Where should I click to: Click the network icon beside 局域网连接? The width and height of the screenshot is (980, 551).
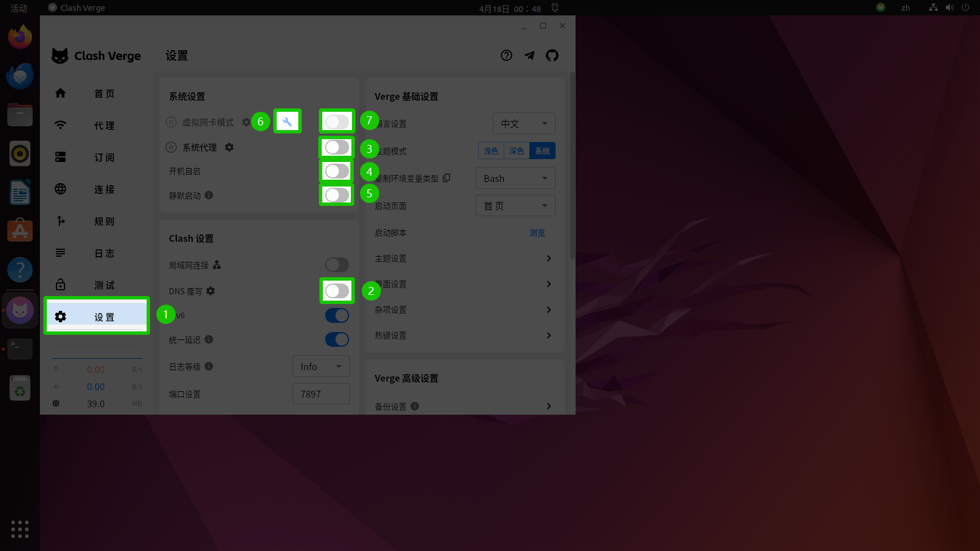click(217, 265)
